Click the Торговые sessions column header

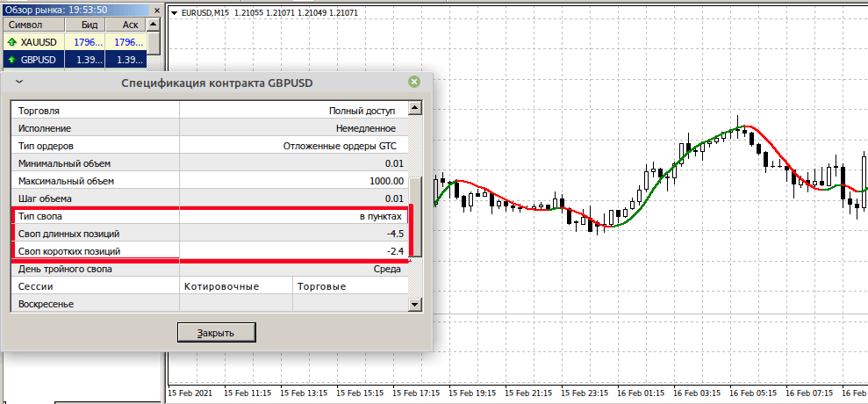[x=321, y=286]
